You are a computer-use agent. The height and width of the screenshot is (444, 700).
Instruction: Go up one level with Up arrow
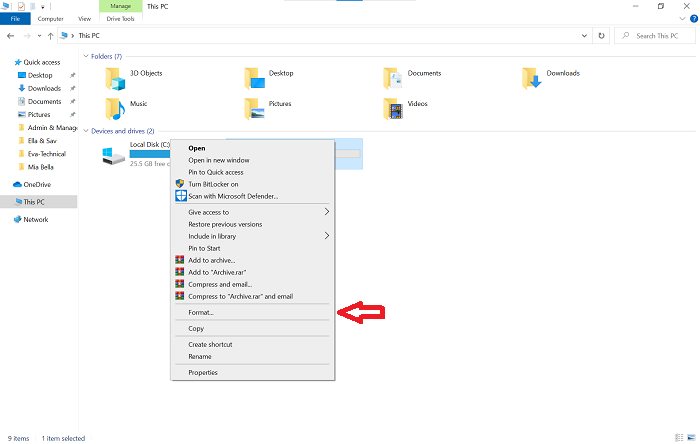(50, 36)
